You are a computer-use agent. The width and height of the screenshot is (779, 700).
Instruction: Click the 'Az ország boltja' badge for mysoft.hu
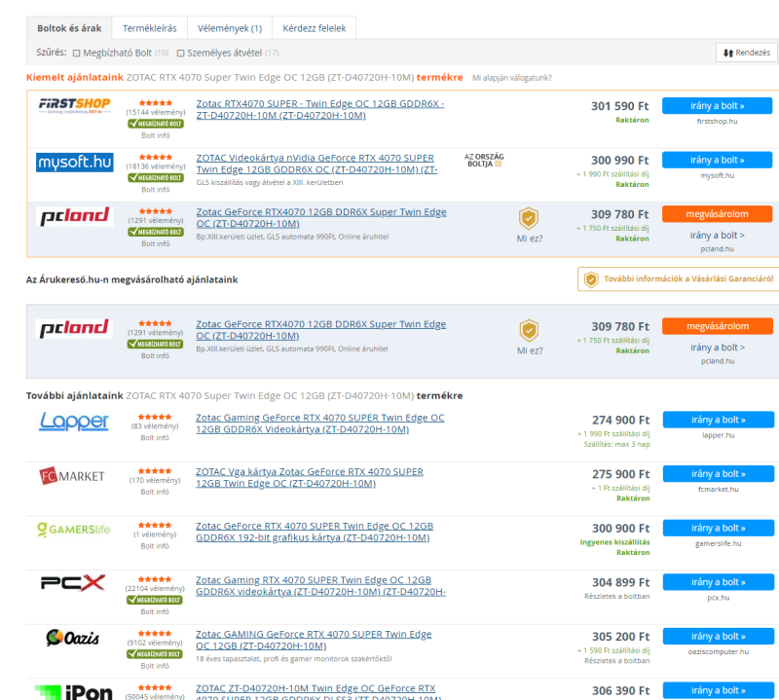[x=484, y=160]
